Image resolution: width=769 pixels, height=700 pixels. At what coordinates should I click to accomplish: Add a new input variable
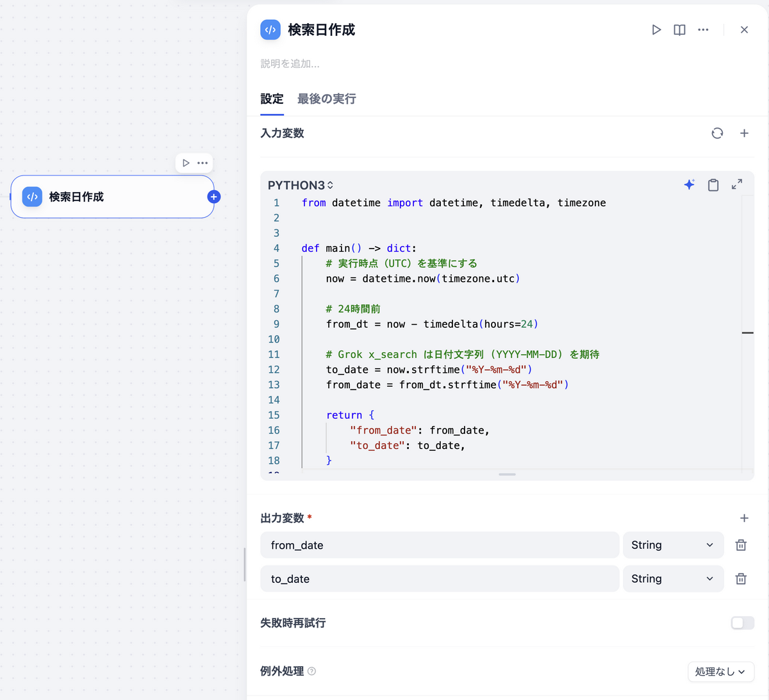pyautogui.click(x=744, y=133)
